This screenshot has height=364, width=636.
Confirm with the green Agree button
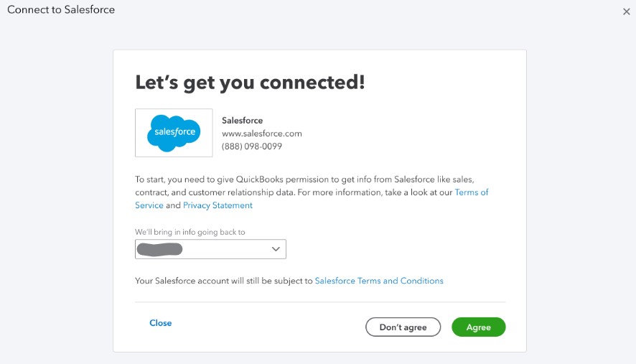479,327
